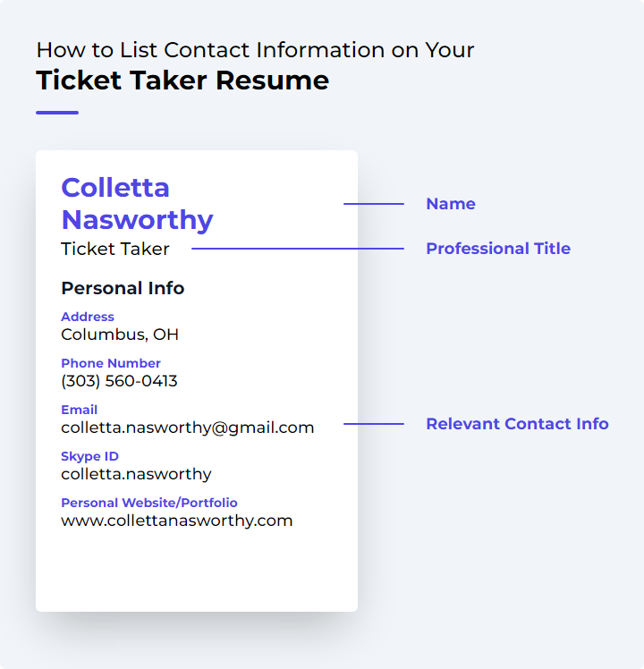
Task: Click the Phone Number label
Action: [x=111, y=363]
